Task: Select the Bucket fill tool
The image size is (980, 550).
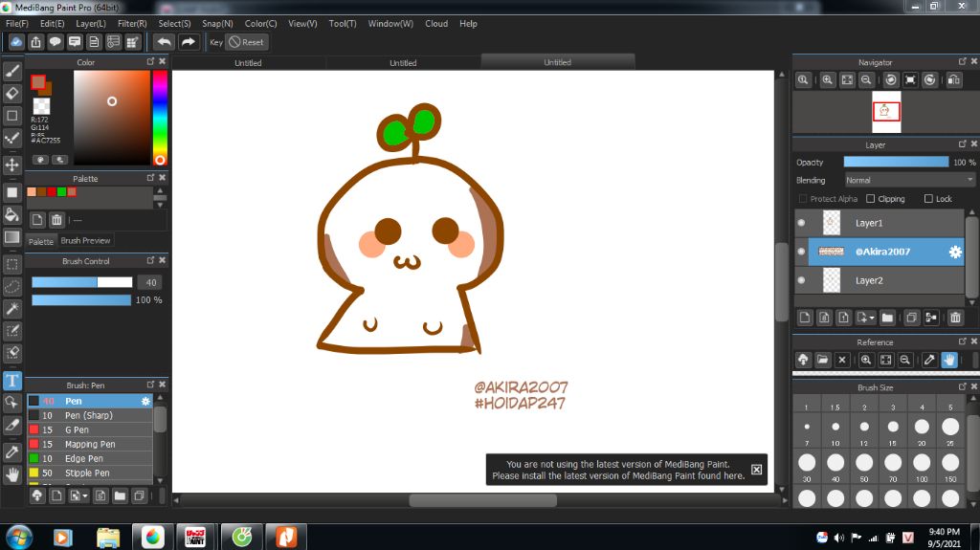Action: pos(11,215)
